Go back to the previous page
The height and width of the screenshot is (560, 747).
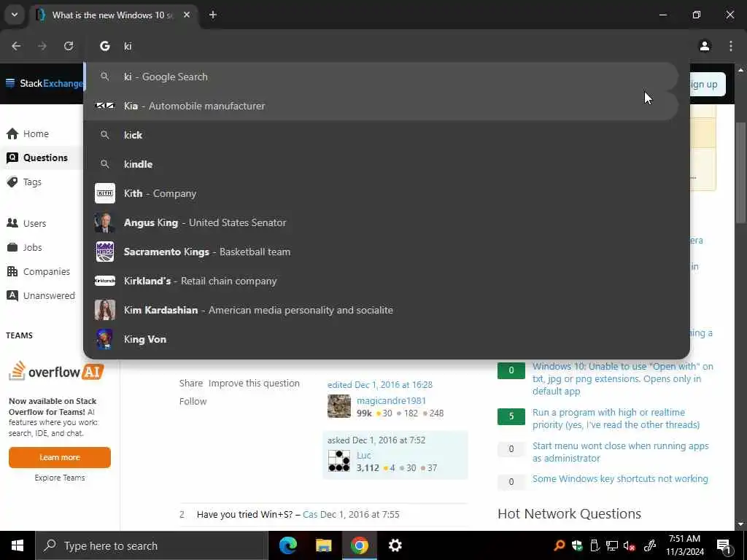coord(16,46)
